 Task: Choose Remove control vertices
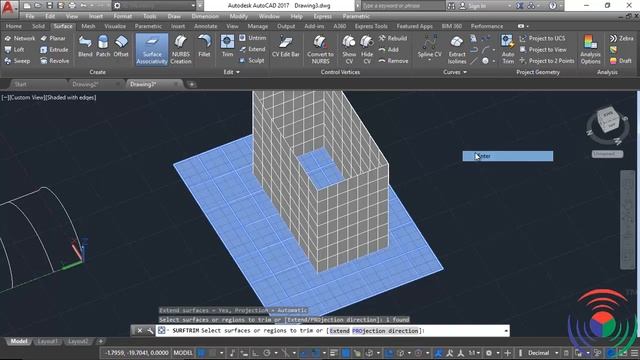click(393, 61)
